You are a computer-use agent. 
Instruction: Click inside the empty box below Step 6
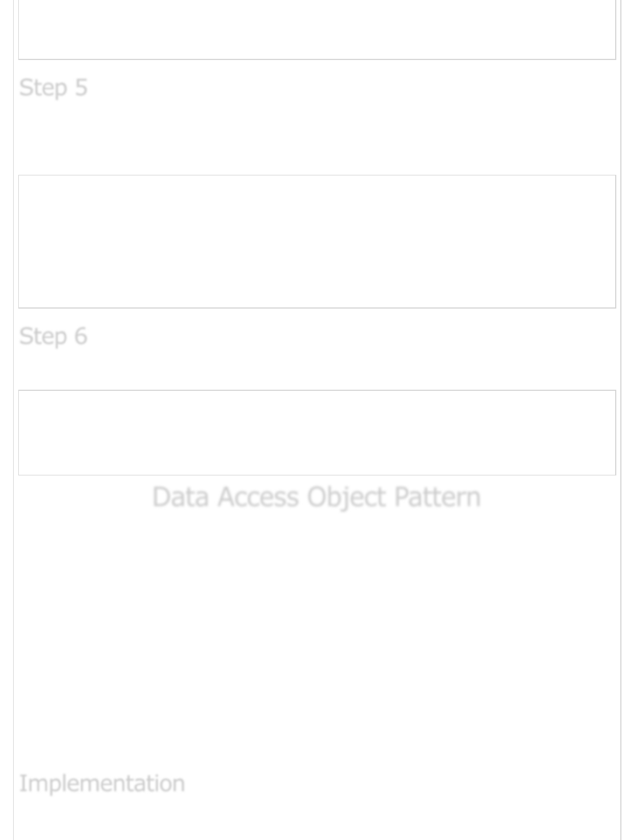pos(317,433)
